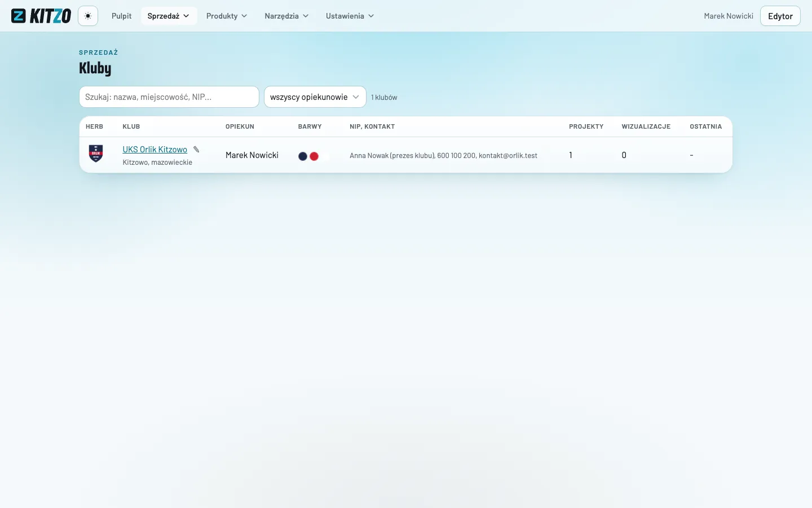This screenshot has width=812, height=508.
Task: Click the Anna Nowak contact details text
Action: click(443, 156)
